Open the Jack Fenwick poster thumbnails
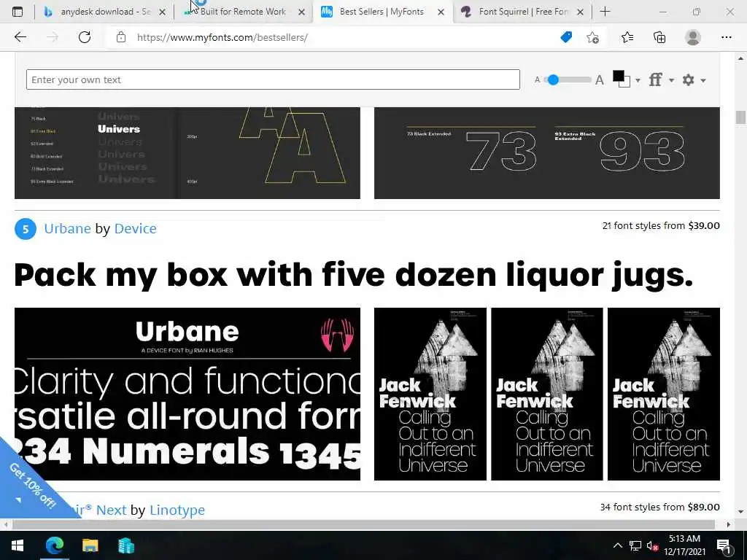 coord(547,394)
